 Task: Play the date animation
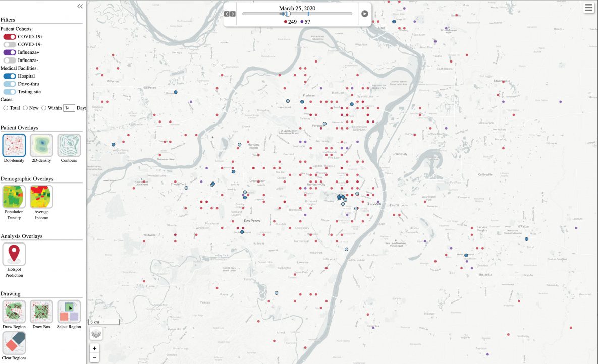coord(364,13)
